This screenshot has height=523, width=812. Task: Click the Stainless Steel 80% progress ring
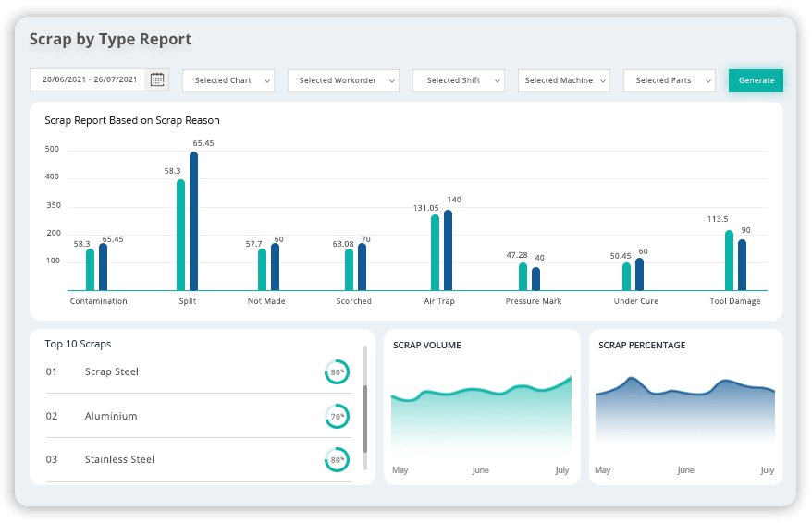pos(337,459)
